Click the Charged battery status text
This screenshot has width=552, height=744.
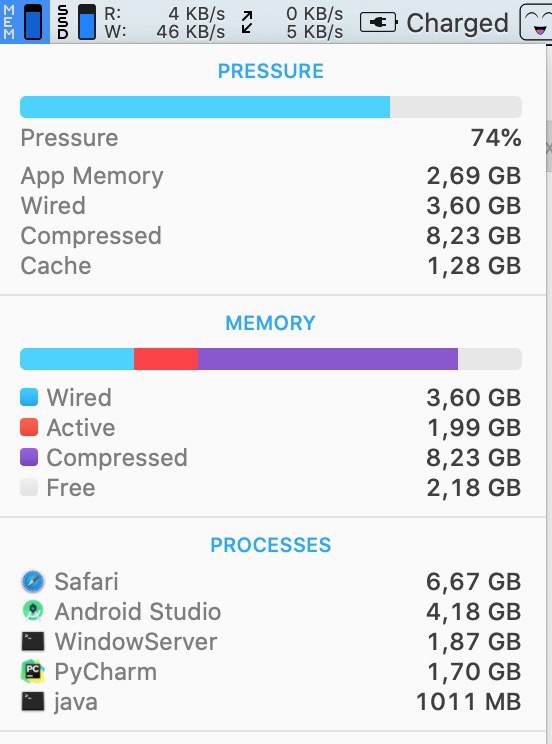click(458, 23)
